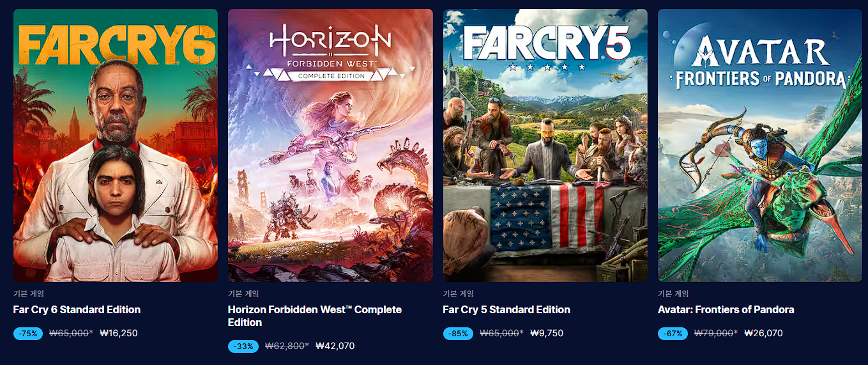
Task: Open the Far Cry 6 cover art
Action: coord(116,145)
